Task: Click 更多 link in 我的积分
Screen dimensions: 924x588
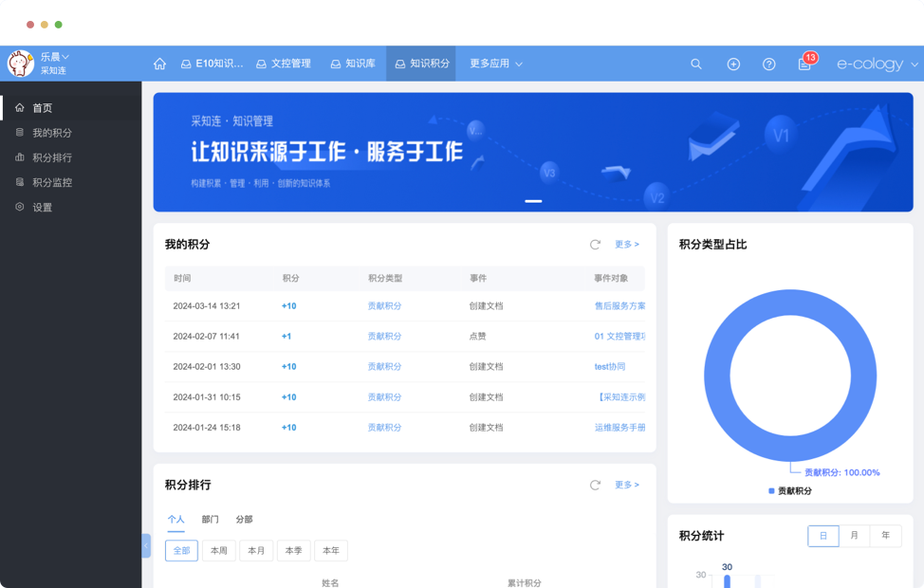Action: (626, 245)
